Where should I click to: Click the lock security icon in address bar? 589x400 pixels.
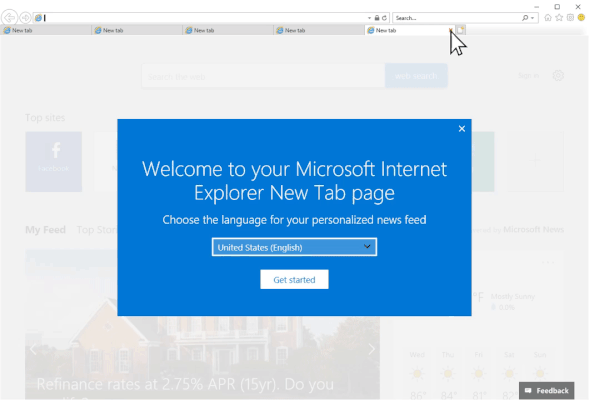pyautogui.click(x=377, y=18)
